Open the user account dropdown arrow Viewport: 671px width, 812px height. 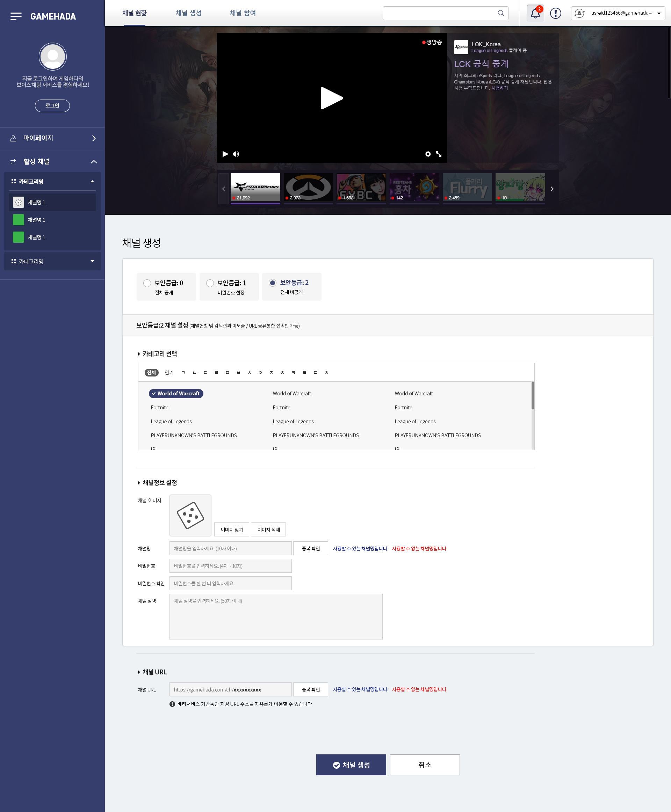pos(659,14)
